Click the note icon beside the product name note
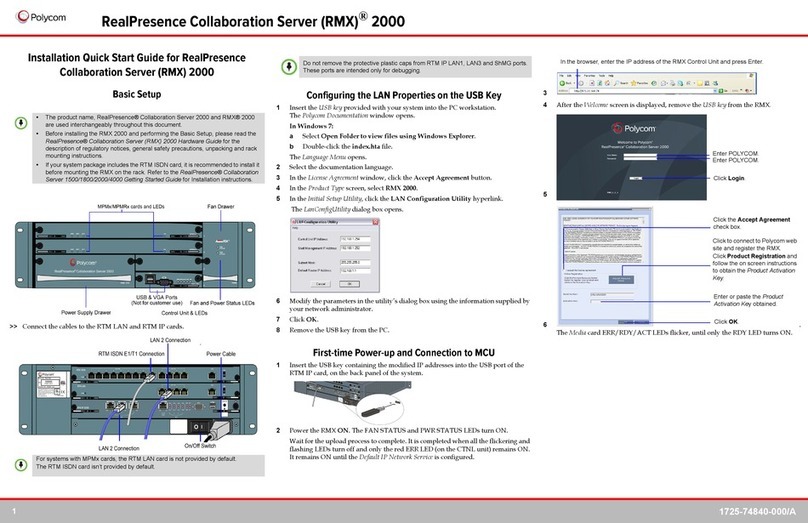This screenshot has width=808, height=523. coord(21,123)
